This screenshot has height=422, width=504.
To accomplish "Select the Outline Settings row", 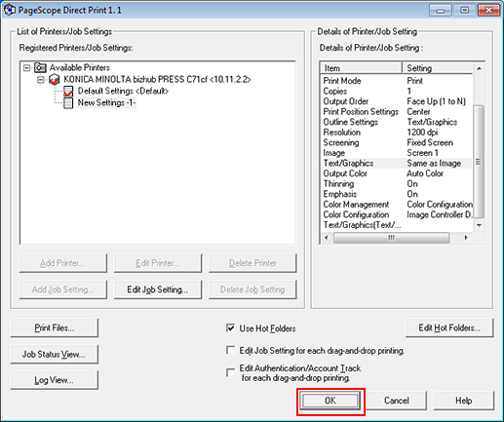I will coord(397,122).
